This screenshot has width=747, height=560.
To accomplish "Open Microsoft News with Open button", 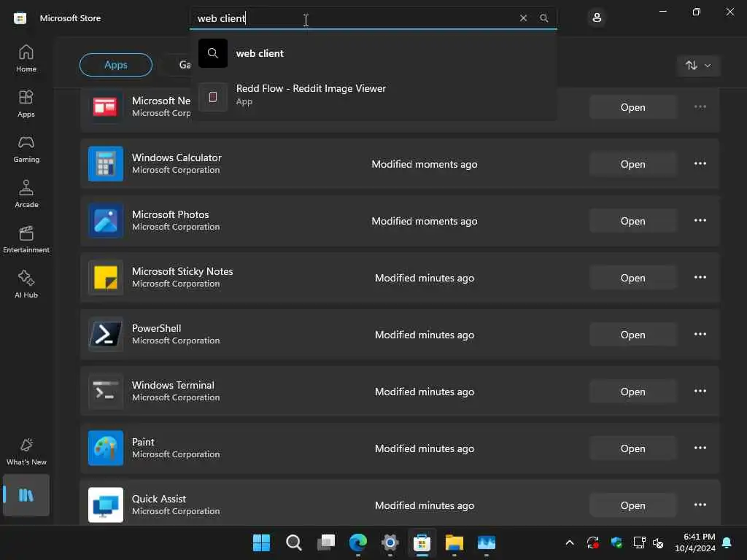I will click(x=632, y=107).
